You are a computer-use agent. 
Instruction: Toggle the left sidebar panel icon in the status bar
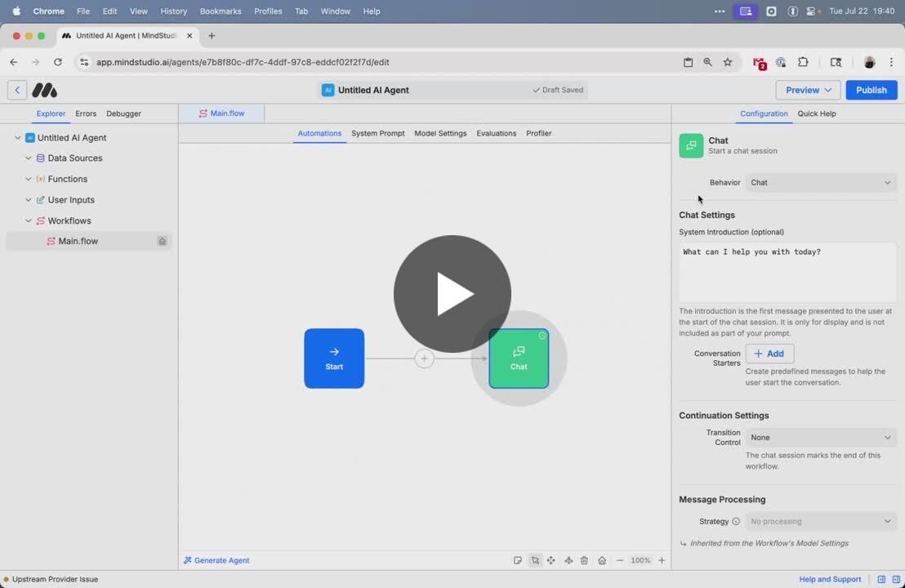pyautogui.click(x=881, y=579)
